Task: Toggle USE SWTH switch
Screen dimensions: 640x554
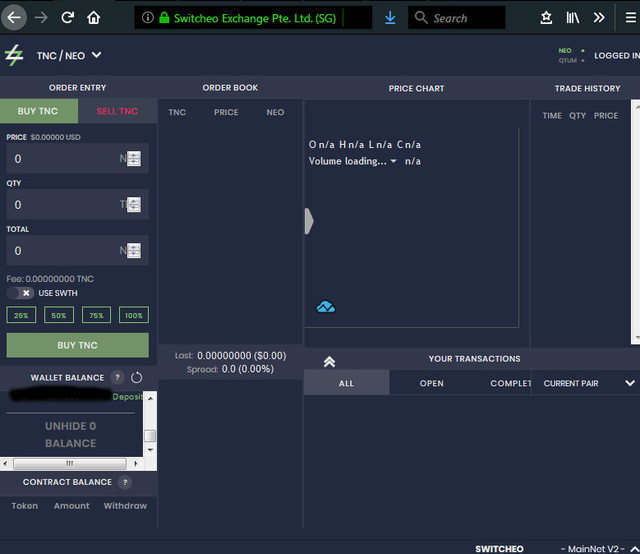Action: click(x=20, y=293)
